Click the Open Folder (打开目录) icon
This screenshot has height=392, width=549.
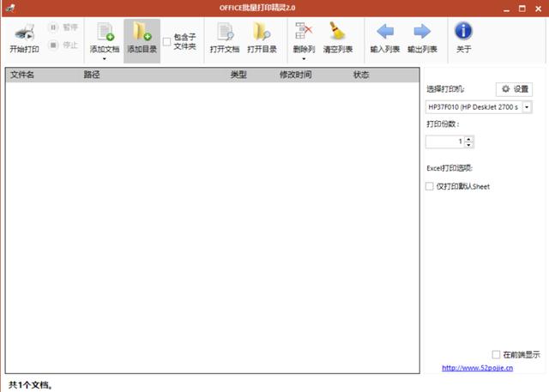262,32
